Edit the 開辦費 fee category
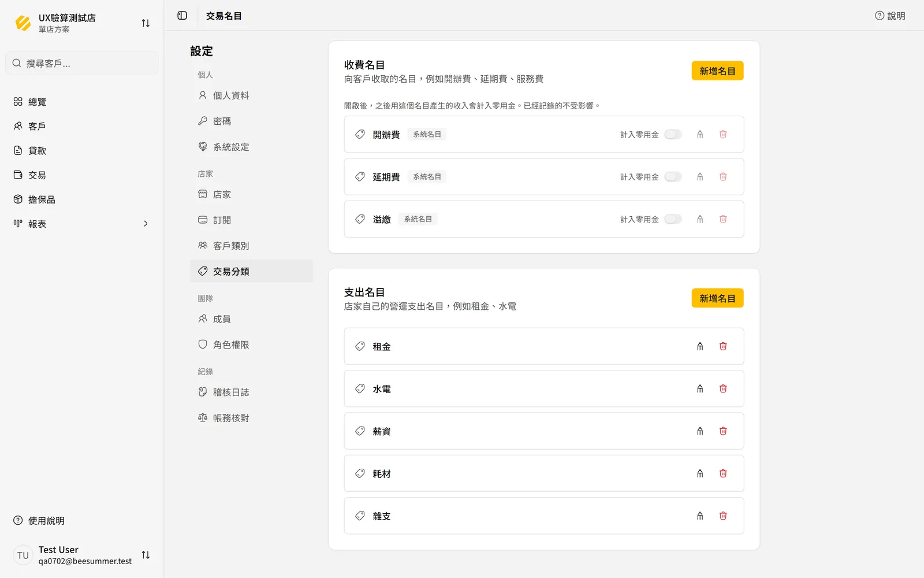This screenshot has width=924, height=578. 700,135
